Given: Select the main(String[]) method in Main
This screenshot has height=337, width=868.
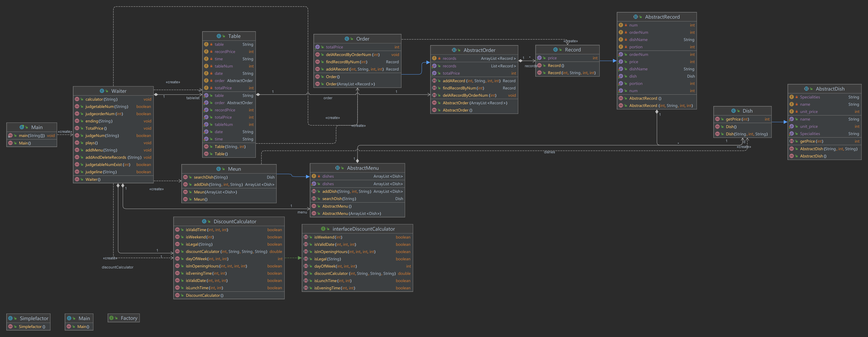Looking at the screenshot, I should click(x=32, y=136).
